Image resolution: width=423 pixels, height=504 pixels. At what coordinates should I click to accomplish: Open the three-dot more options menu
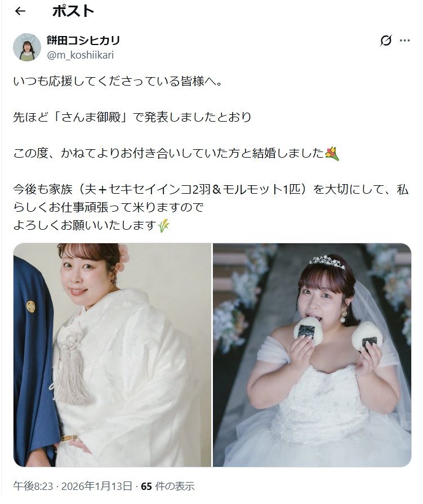point(404,41)
